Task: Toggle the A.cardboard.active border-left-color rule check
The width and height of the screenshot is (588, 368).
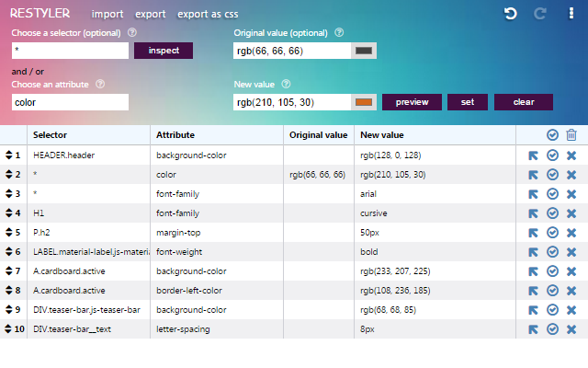Action: tap(552, 291)
